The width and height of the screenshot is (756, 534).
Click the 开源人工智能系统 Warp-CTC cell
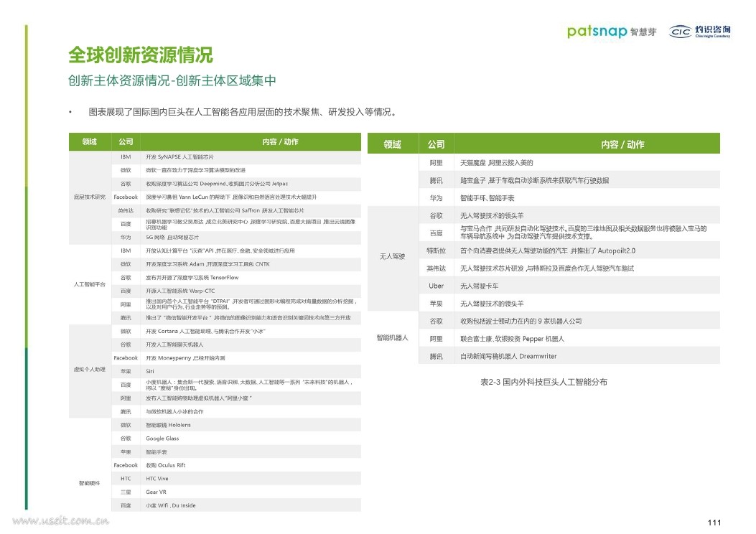[x=251, y=291]
